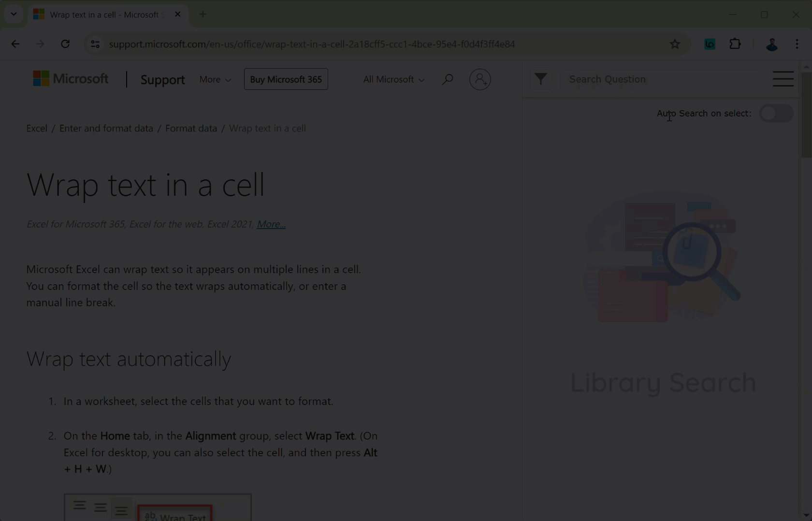Viewport: 812px width, 521px height.
Task: Go forward in browser history
Action: (40, 44)
